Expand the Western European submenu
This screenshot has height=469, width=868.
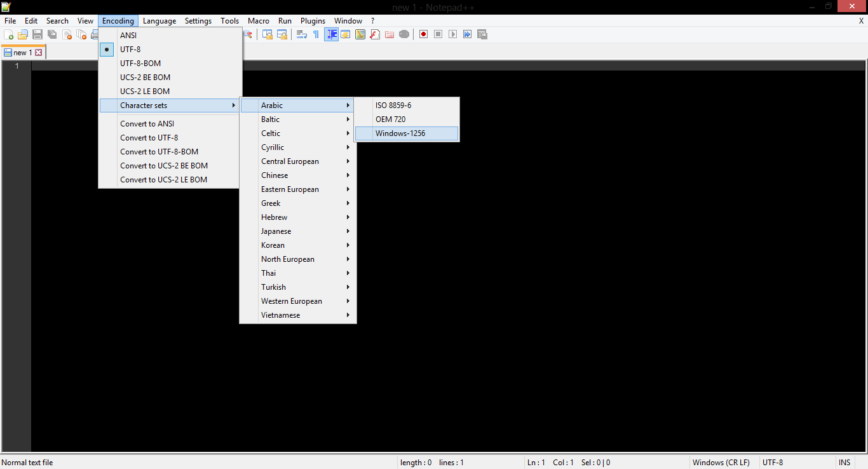[x=297, y=301]
